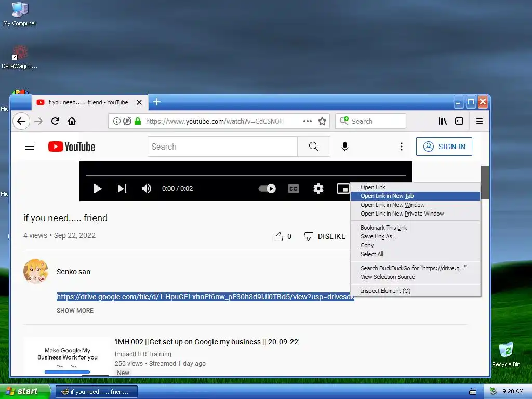Open the video settings gear
Image resolution: width=532 pixels, height=399 pixels.
[318, 189]
